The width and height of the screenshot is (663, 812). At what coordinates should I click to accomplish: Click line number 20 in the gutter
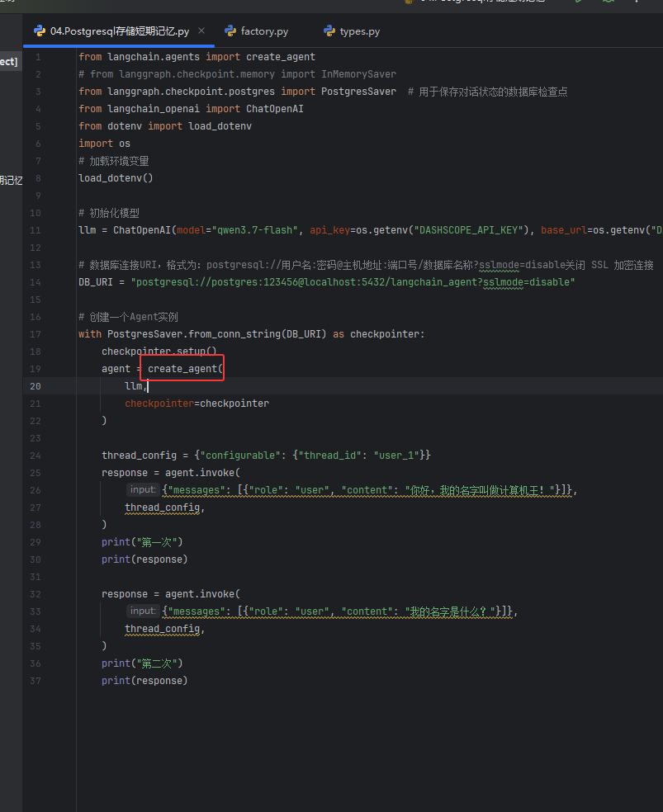click(x=36, y=386)
